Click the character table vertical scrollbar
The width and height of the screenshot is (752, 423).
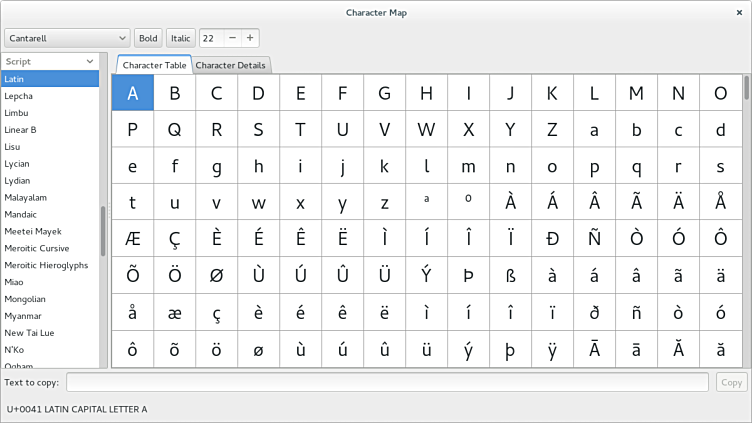[x=746, y=90]
